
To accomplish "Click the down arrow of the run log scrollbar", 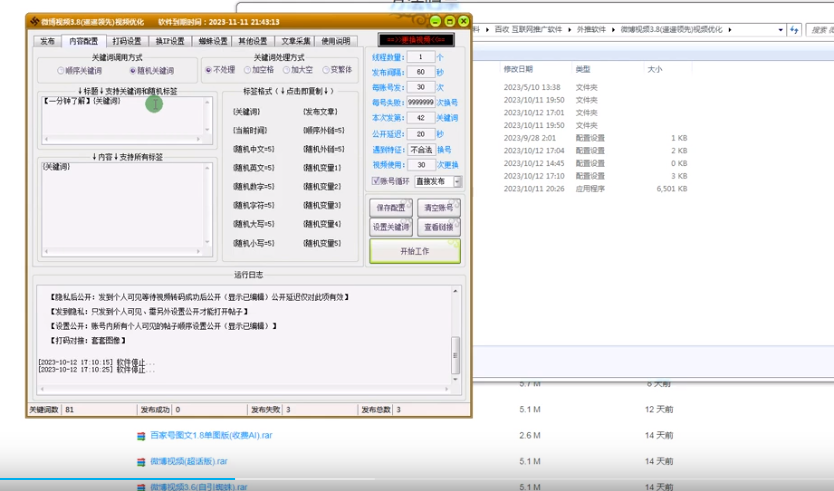I will pyautogui.click(x=455, y=379).
